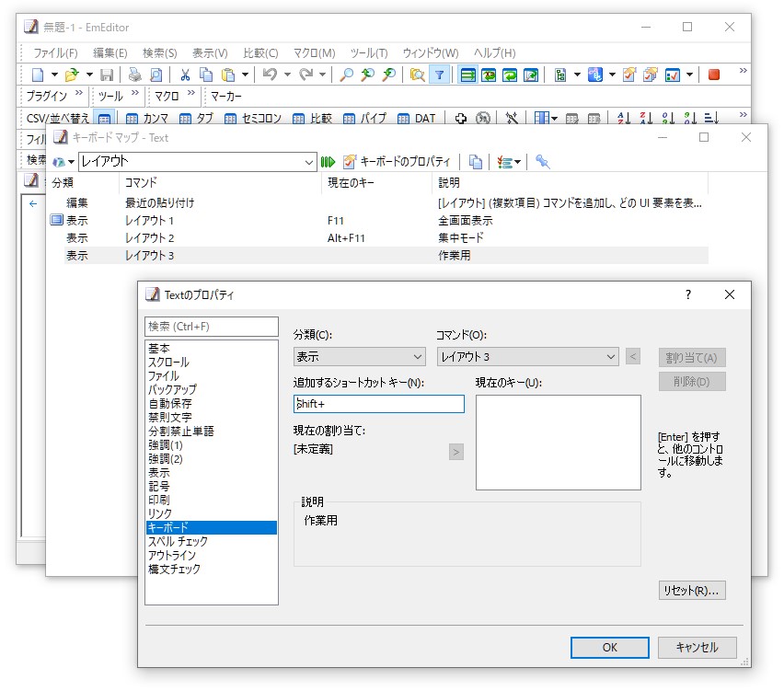
Task: Click the pin icon in Keyboard Map toolbar
Action: [543, 162]
